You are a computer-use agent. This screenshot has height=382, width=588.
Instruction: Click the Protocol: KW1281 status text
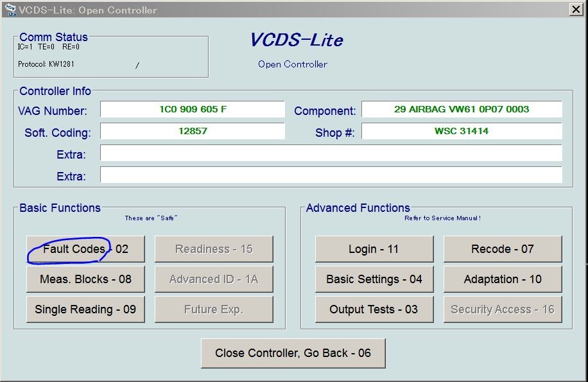point(46,64)
